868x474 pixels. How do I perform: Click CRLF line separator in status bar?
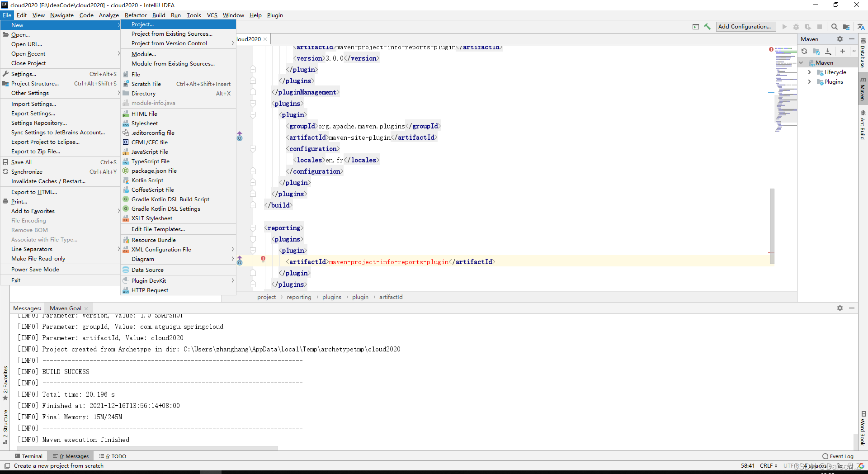(x=768, y=466)
